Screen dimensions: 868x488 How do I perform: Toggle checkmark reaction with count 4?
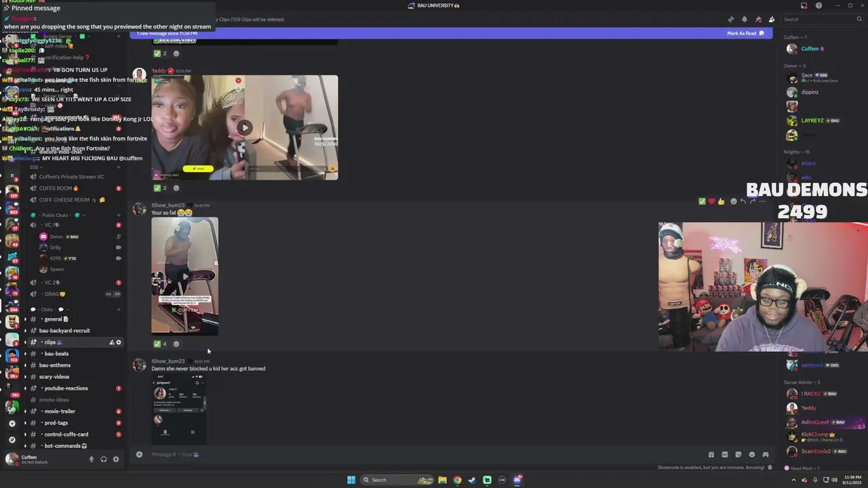161,344
